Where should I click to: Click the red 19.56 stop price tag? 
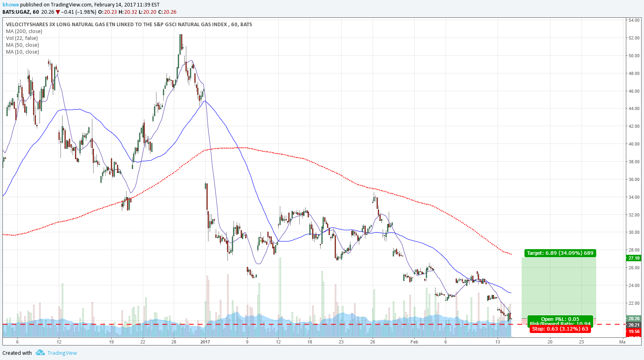[634, 331]
